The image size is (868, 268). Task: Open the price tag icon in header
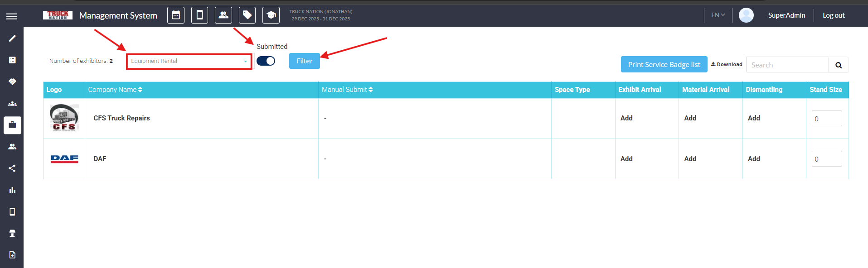pos(247,15)
